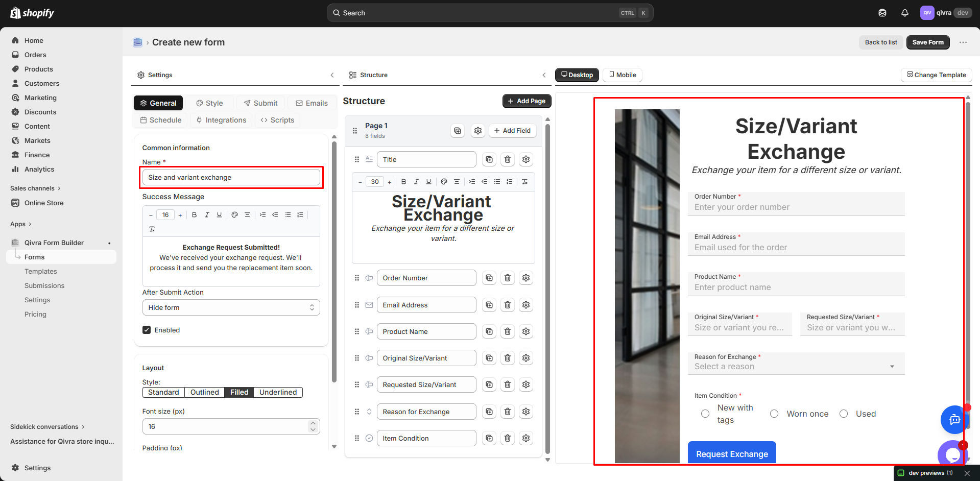Open the chatbot floating button
Viewport: 980px width, 481px height.
pos(954,420)
